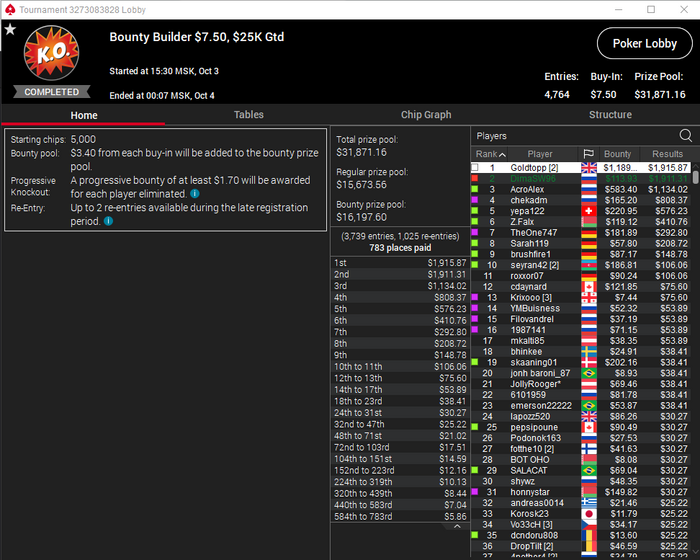Click the favorite star icon

(10, 30)
